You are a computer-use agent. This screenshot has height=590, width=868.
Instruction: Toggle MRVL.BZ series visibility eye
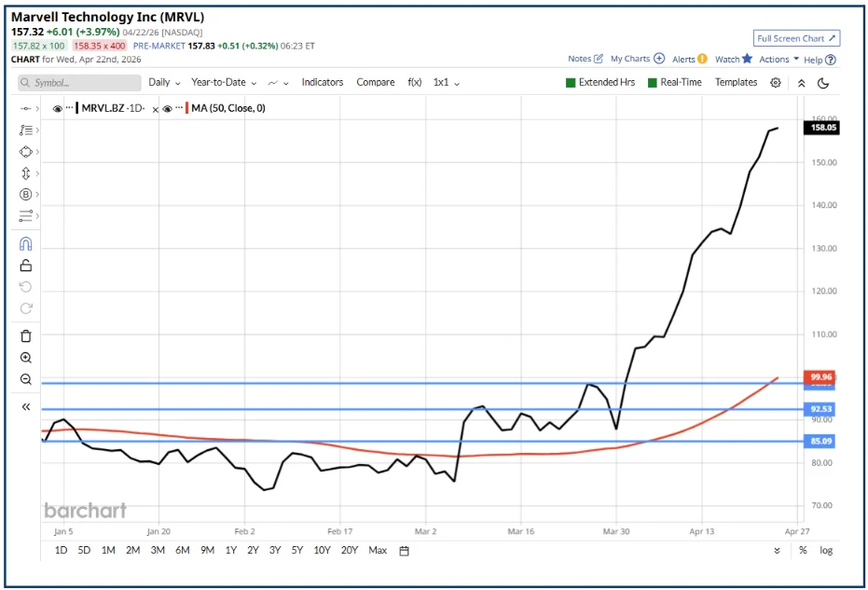pyautogui.click(x=57, y=108)
